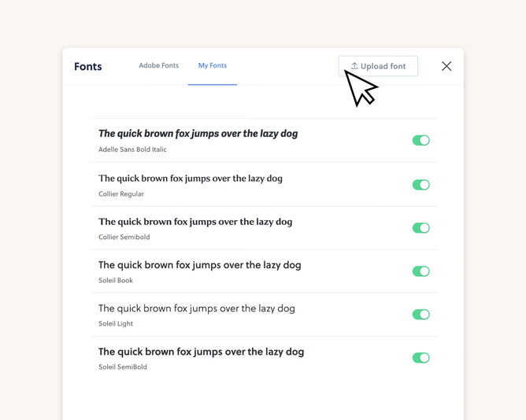Click the Soleil Light font name label
This screenshot has height=420, width=526.
click(116, 323)
